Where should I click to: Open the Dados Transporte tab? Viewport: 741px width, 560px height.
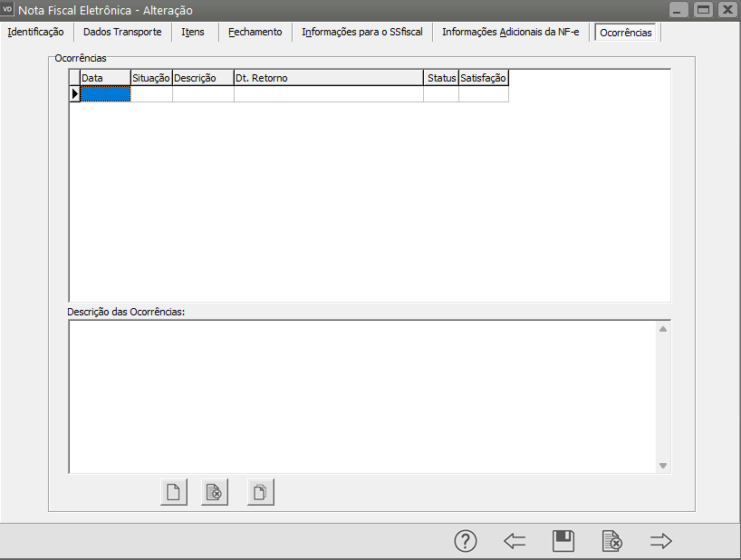tap(122, 32)
